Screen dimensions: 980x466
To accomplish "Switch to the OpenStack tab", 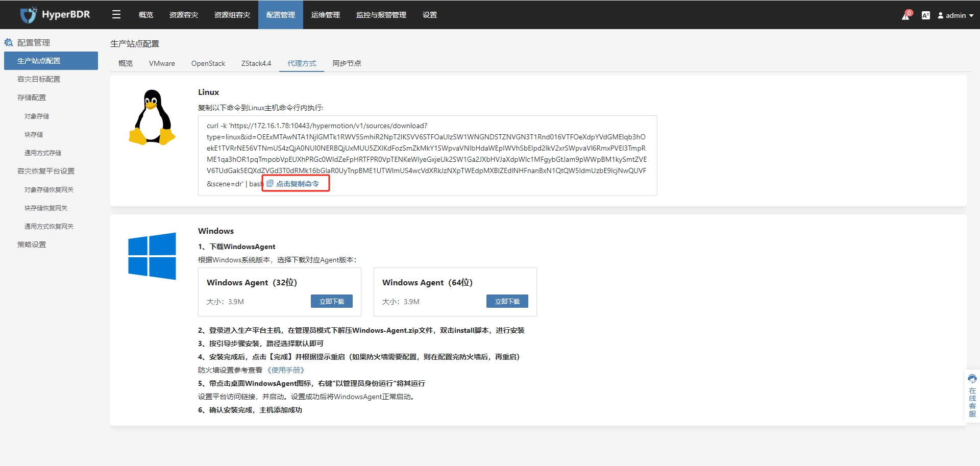I will coord(208,63).
